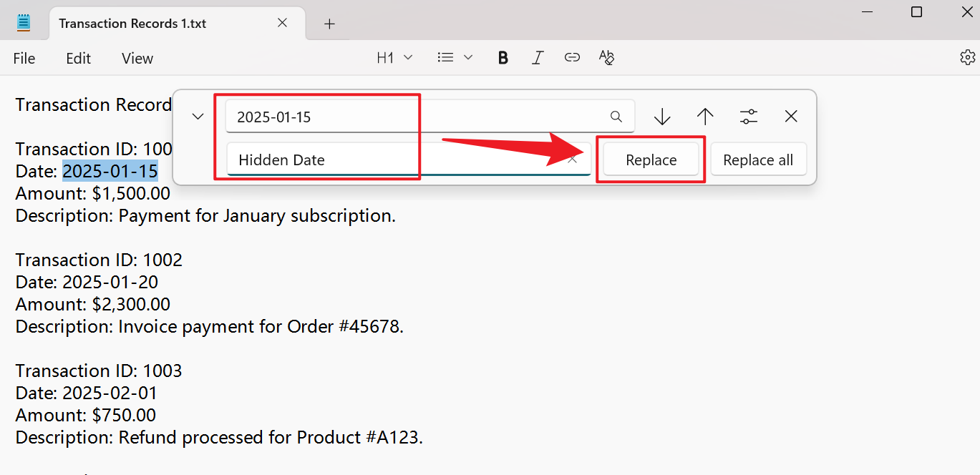Open the View menu
The height and width of the screenshot is (475, 980).
[137, 59]
